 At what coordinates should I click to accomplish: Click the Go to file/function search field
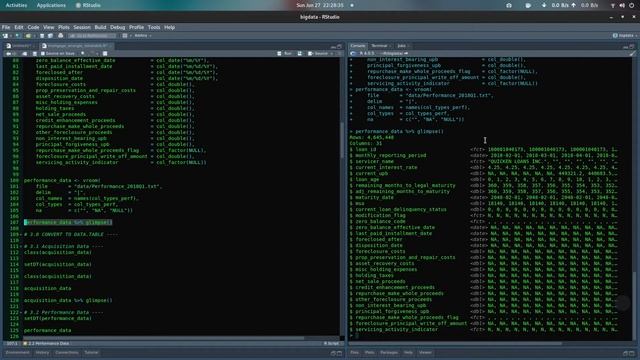click(x=92, y=36)
